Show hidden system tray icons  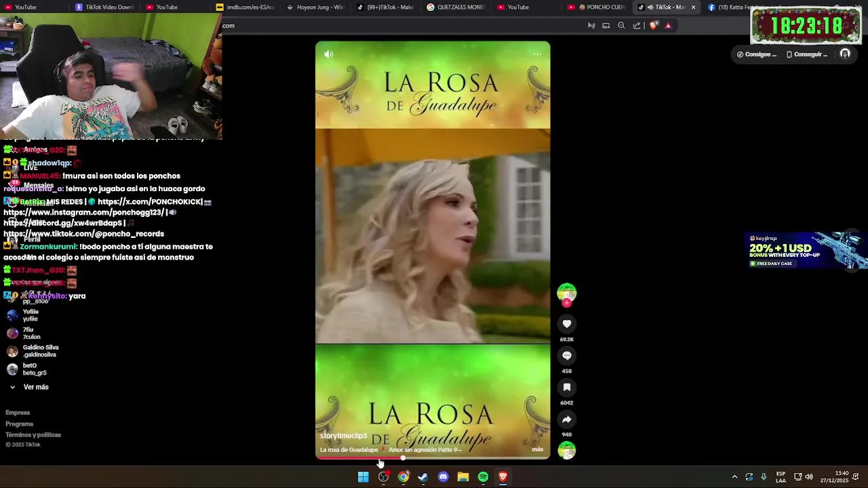tap(734, 477)
